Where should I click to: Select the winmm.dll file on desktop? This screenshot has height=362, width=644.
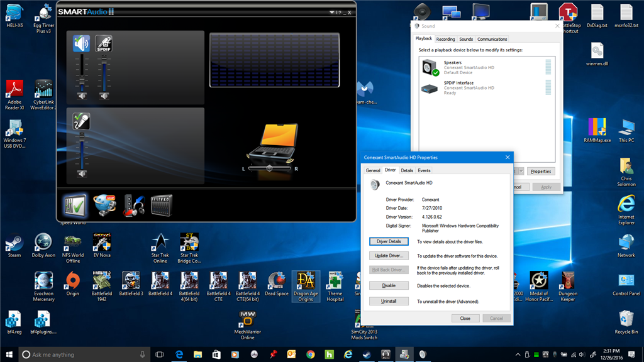[597, 54]
